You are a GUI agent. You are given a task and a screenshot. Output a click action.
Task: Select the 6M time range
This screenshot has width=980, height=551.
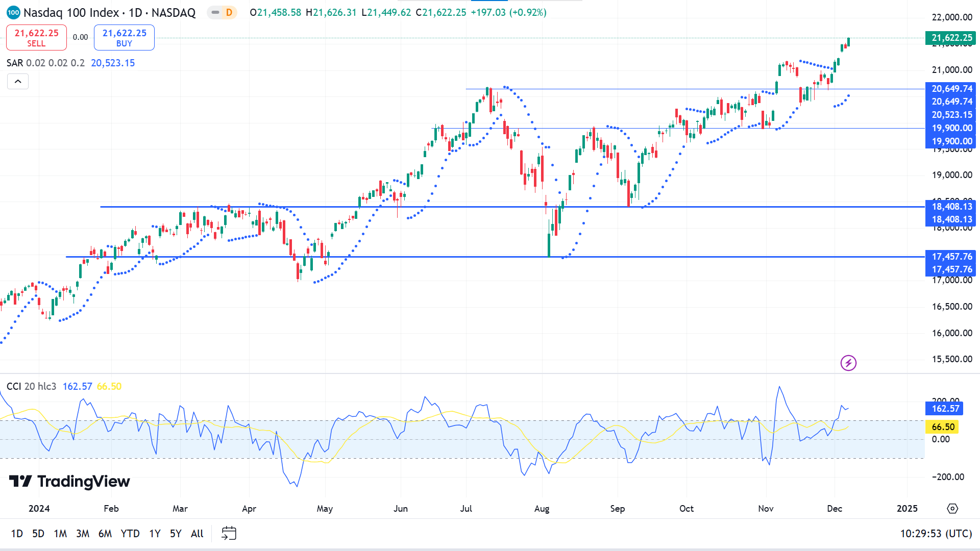(105, 534)
